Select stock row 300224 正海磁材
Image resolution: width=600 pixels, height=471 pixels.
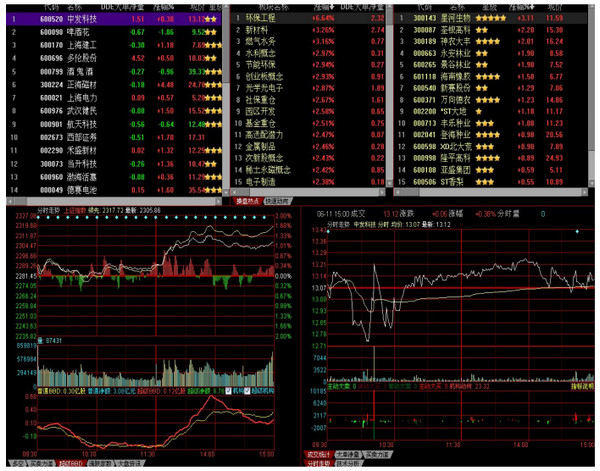pos(114,85)
